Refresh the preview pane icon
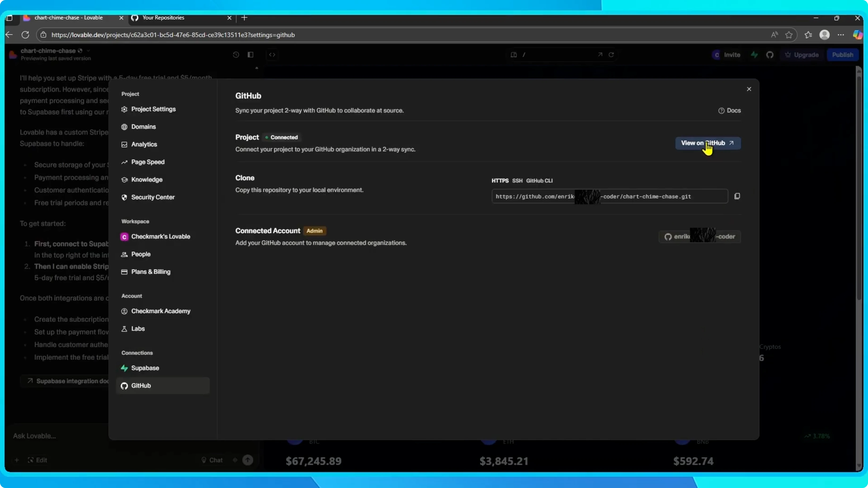The image size is (868, 488). click(x=611, y=54)
